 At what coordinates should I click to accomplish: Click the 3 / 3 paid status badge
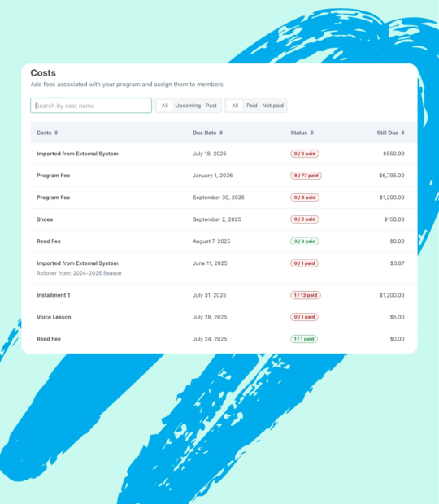pos(305,241)
